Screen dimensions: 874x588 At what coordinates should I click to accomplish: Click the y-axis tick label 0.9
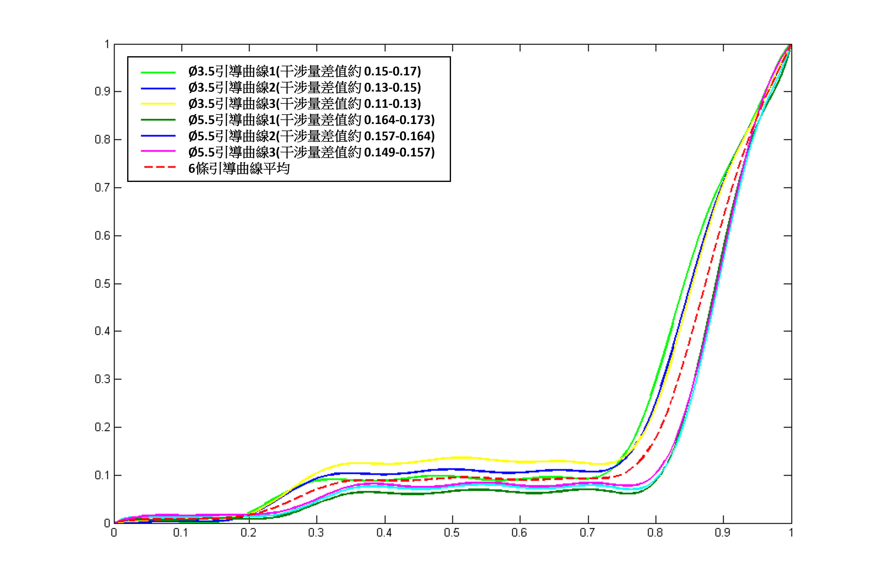coord(102,92)
